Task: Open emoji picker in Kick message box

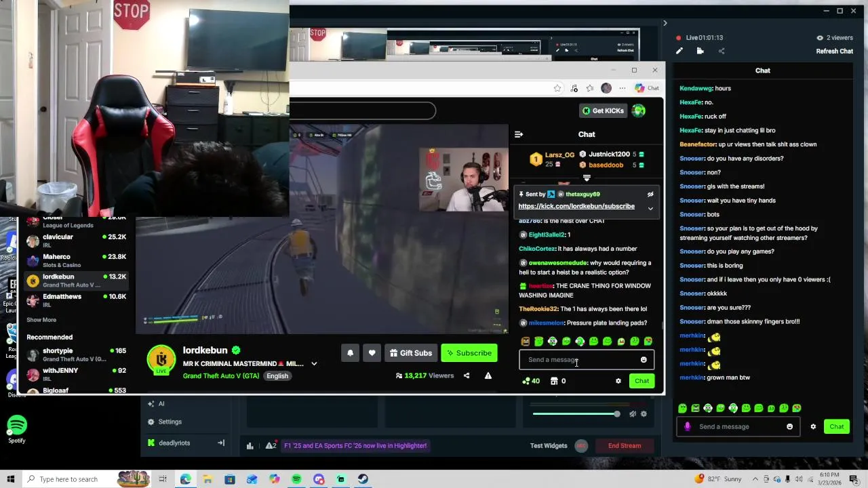Action: point(644,360)
